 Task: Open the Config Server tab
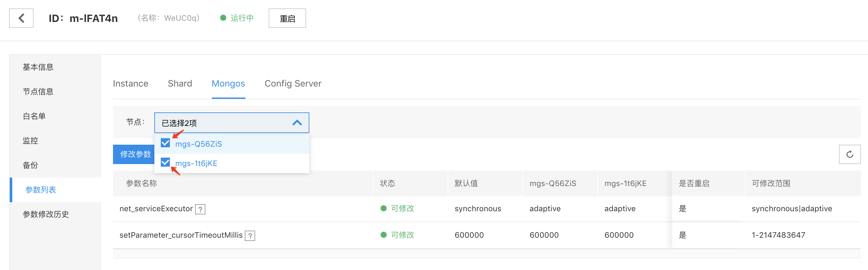(x=293, y=84)
